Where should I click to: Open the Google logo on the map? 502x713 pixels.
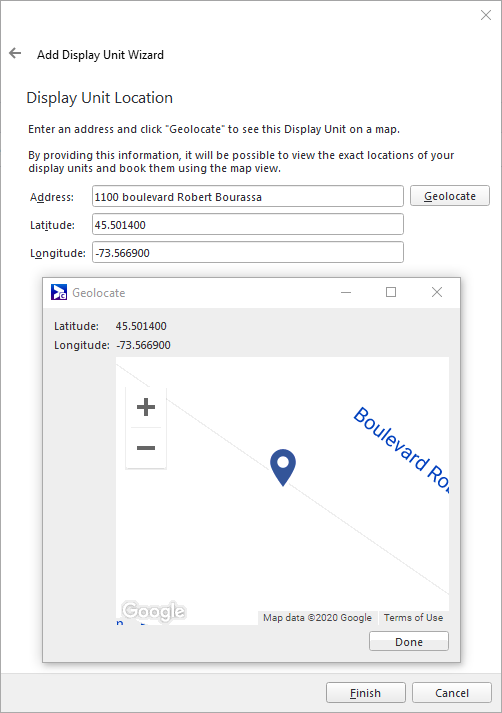154,611
